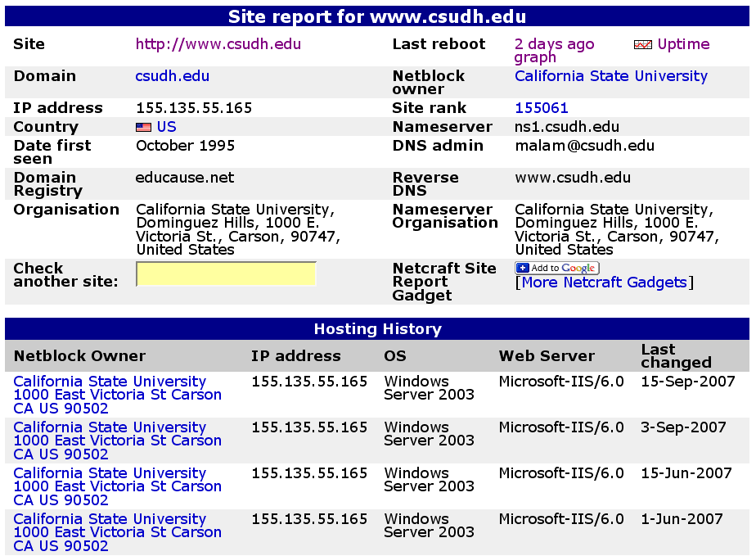Select the educause.net domain registry value
756x556 pixels.
click(185, 178)
